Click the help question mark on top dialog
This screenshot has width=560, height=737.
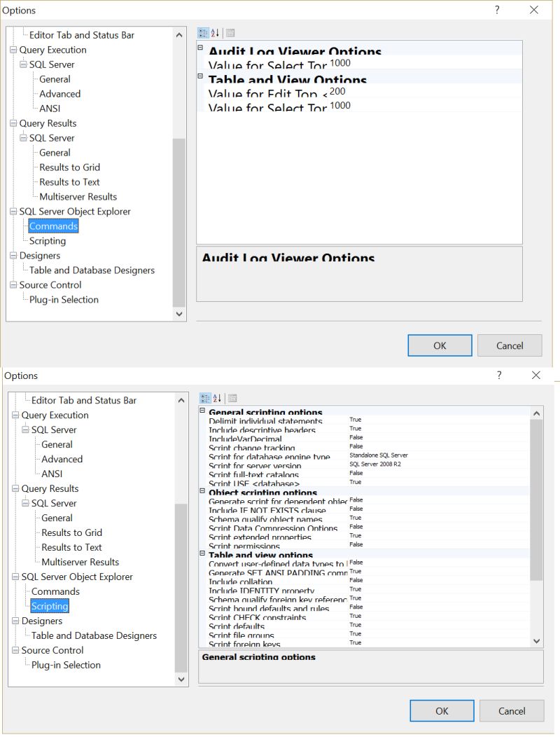click(x=497, y=10)
